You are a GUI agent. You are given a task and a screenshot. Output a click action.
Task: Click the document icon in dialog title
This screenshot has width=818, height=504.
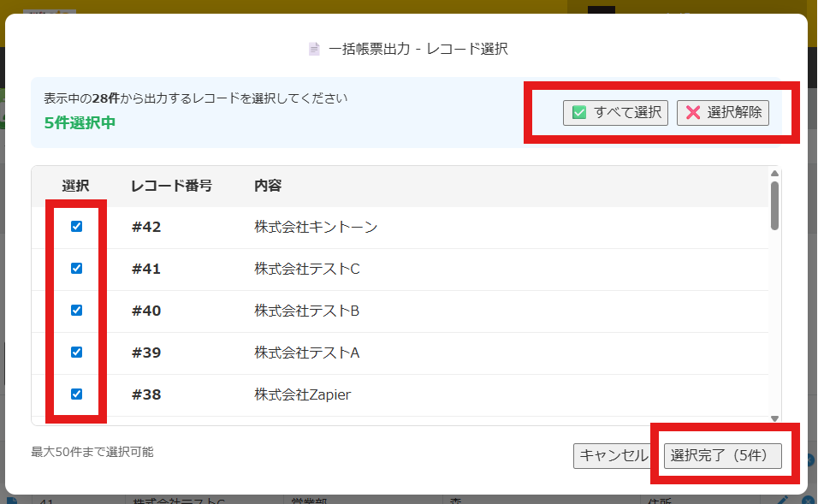[314, 50]
